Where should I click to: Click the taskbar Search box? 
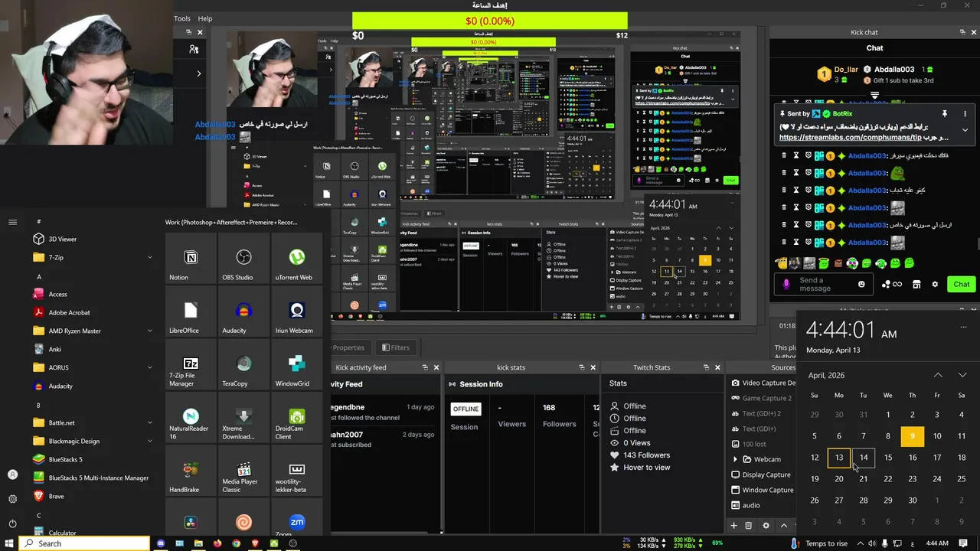coord(84,543)
